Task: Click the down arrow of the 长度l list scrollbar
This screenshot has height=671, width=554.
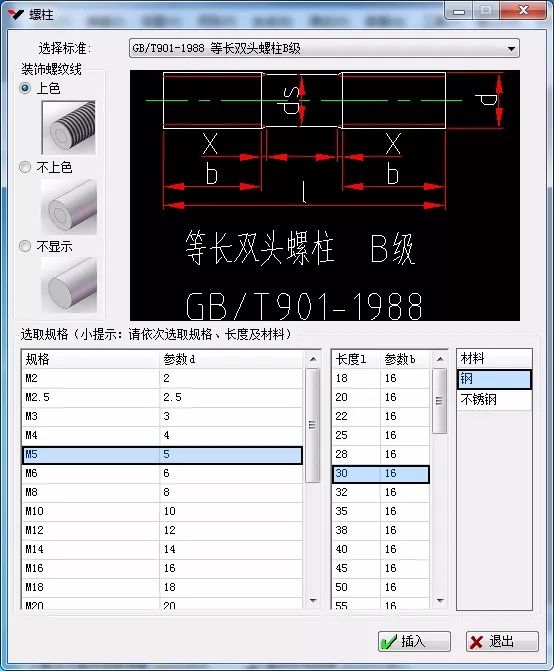Action: (440, 601)
